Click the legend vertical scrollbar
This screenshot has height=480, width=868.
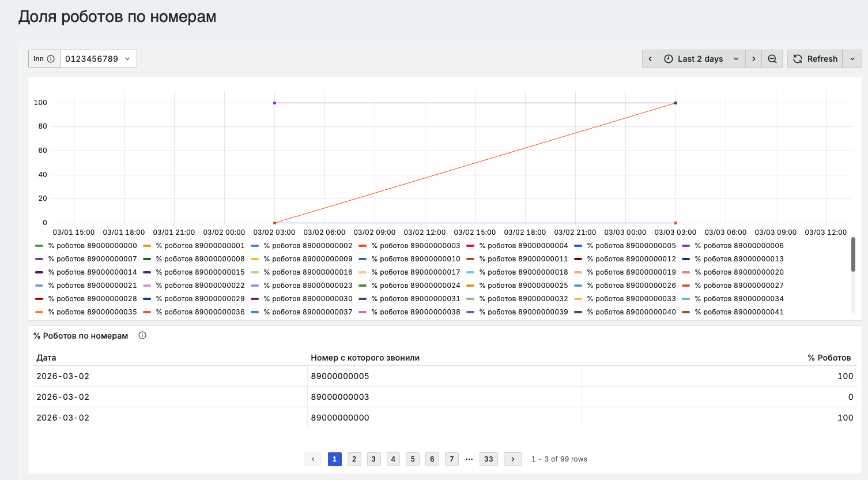[853, 254]
